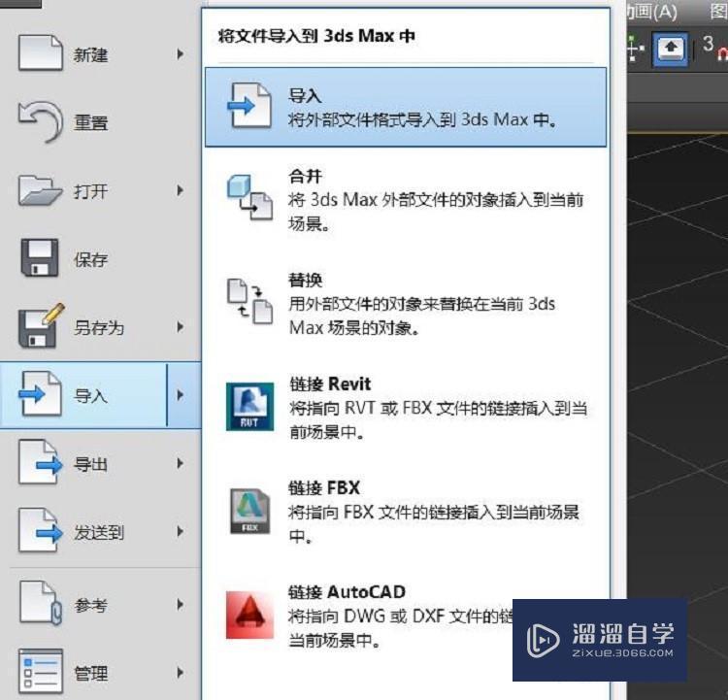Click the Export (导出) page arrow icon
Image resolution: width=728 pixels, height=700 pixels.
[41, 463]
